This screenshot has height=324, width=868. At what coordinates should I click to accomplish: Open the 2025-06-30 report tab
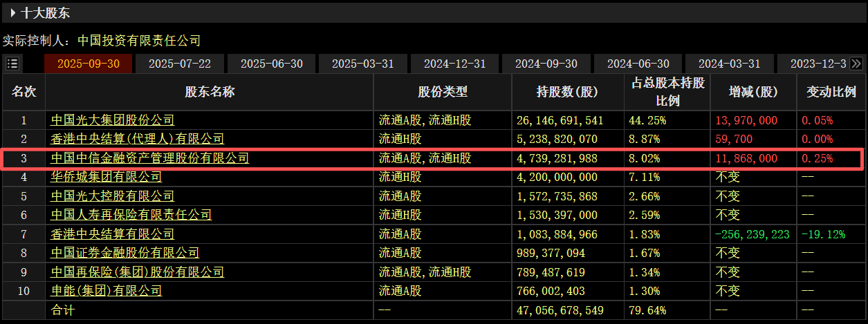coord(271,64)
